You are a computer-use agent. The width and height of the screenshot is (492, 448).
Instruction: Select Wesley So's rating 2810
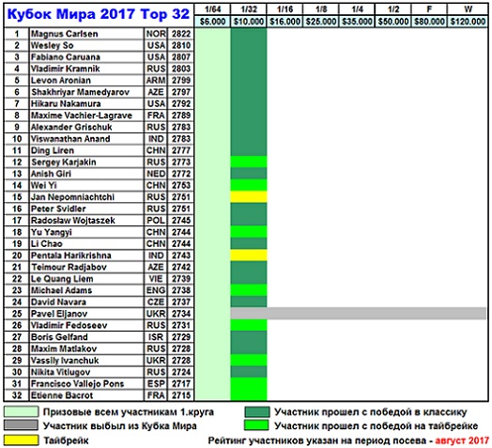click(x=181, y=45)
